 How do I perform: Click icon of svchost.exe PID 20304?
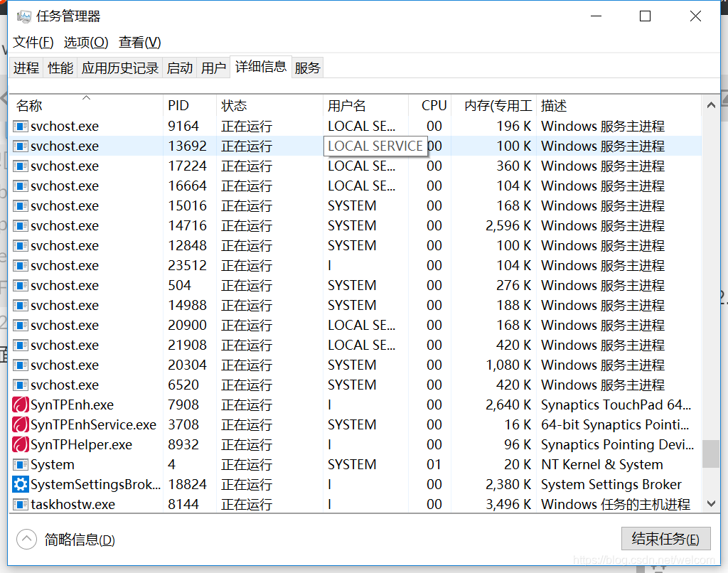click(21, 365)
